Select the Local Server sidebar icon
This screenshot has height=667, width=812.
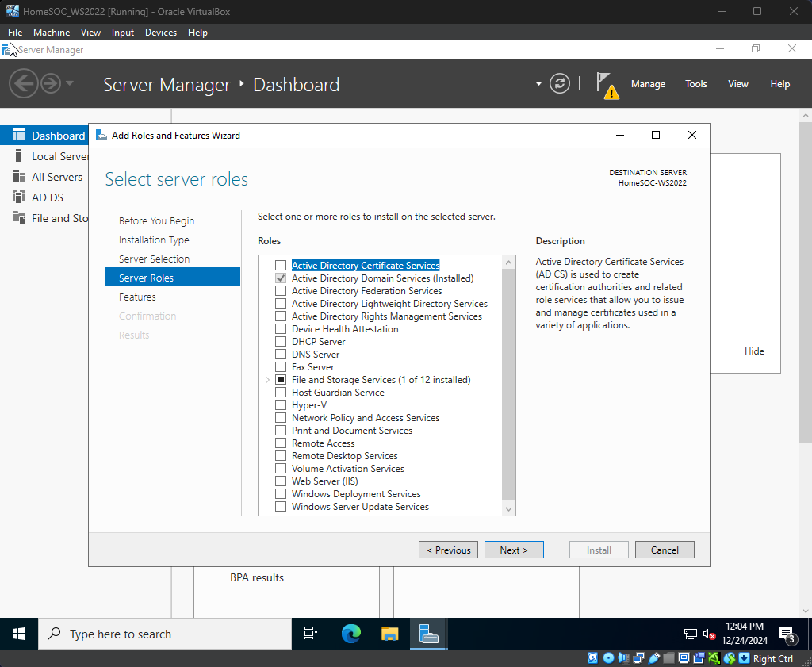(x=19, y=156)
